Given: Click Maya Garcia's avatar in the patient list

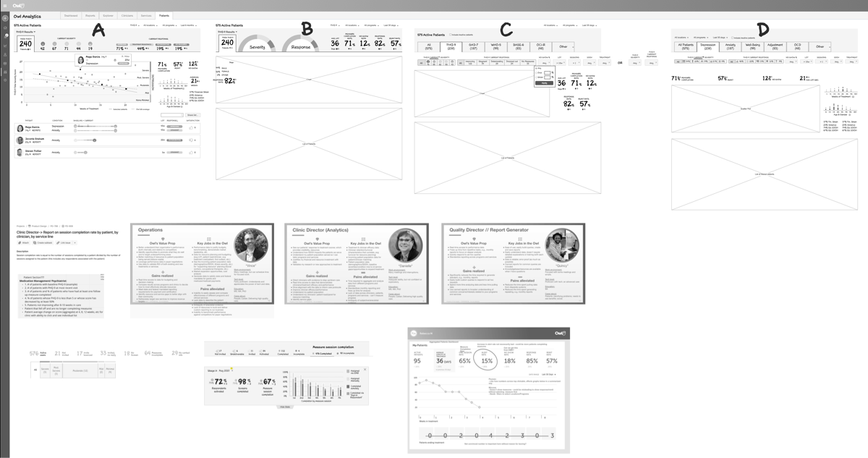Looking at the screenshot, I should pos(20,129).
